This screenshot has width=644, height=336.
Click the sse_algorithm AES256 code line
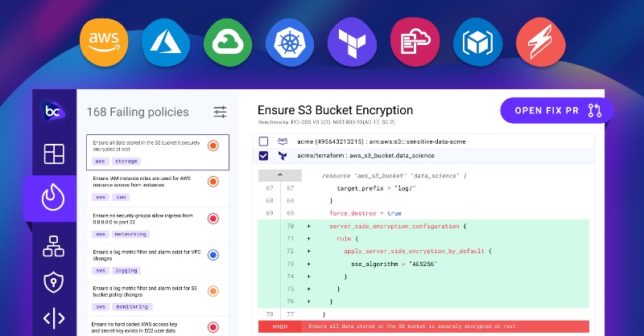[x=394, y=264]
